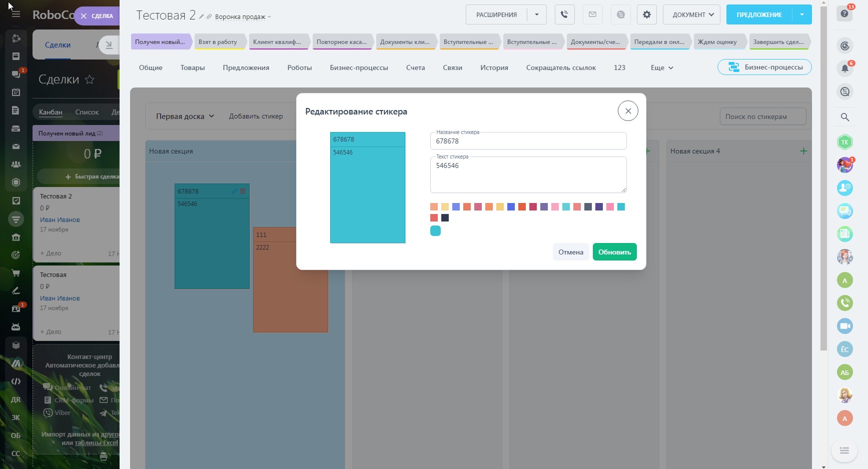Viewport: 868px width, 469px height.
Task: Switch to the Роботы tab
Action: click(300, 67)
